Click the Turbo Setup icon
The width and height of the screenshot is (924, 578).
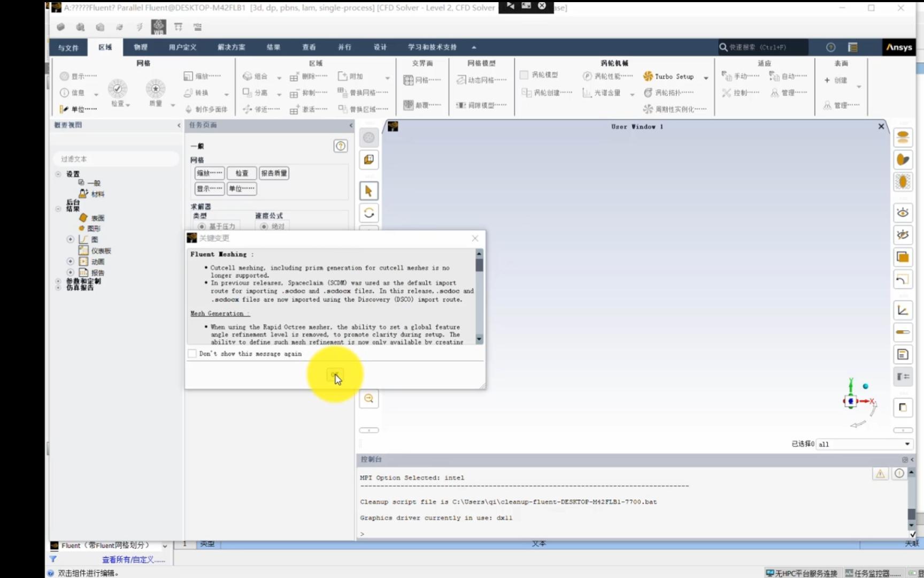(x=648, y=77)
